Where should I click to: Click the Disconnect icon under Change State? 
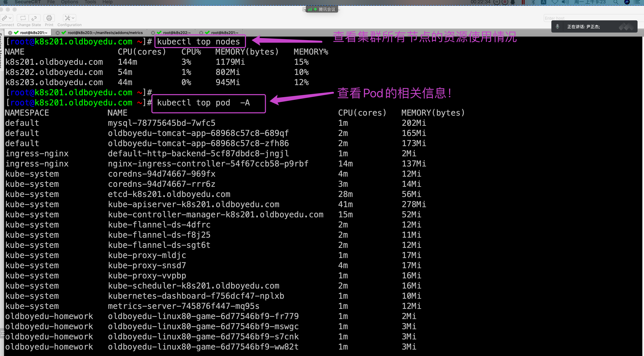point(34,18)
